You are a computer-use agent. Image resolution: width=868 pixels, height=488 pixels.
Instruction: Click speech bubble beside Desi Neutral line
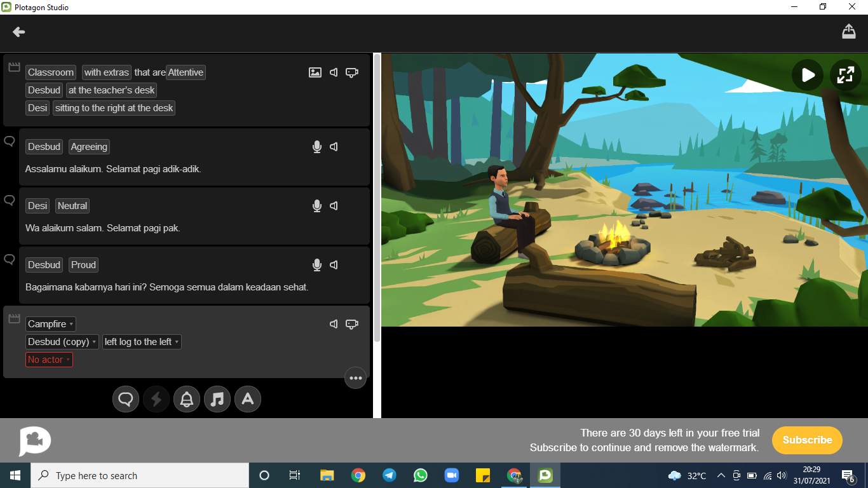[x=10, y=200]
